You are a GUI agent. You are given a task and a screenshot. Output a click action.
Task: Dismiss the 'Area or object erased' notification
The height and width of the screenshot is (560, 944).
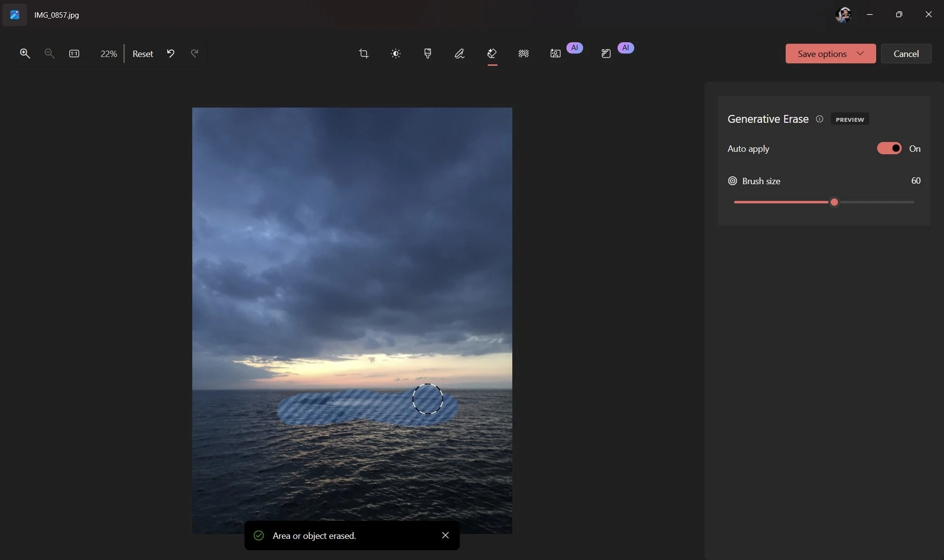[445, 535]
